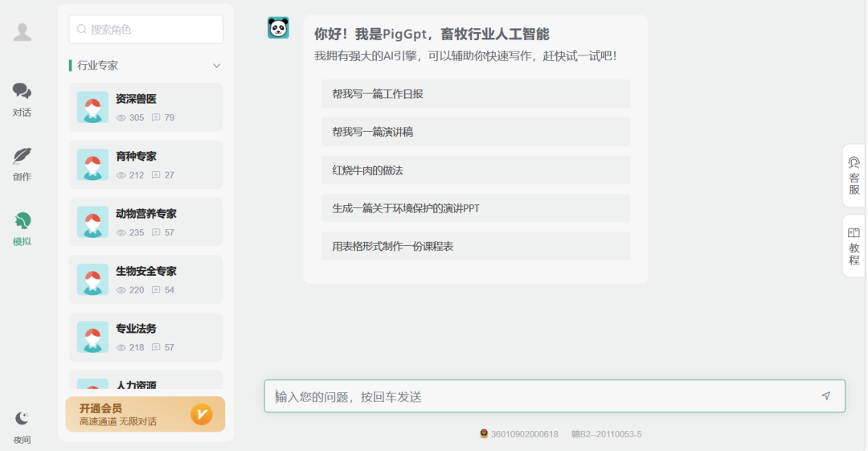Choose the 育种专家 role

tap(145, 165)
